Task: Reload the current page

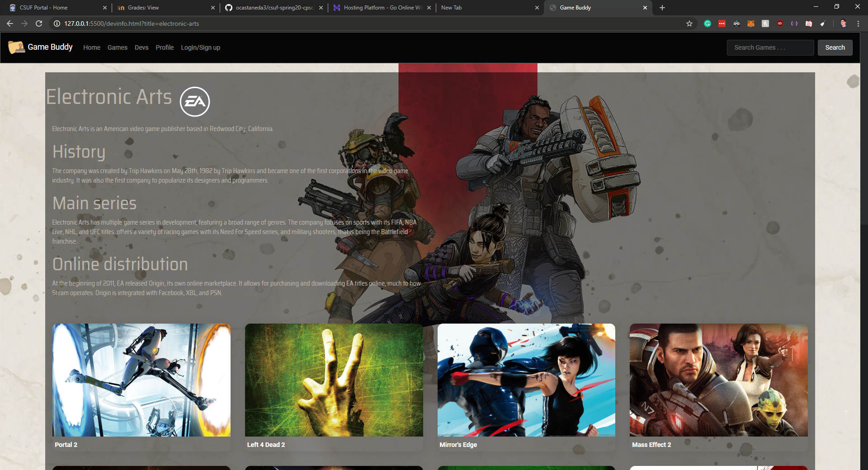Action: point(39,23)
